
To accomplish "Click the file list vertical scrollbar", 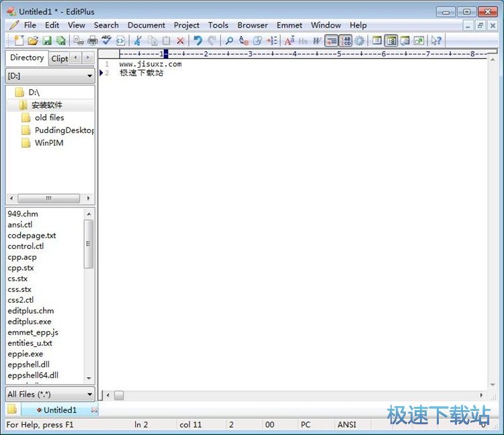I will [x=89, y=243].
